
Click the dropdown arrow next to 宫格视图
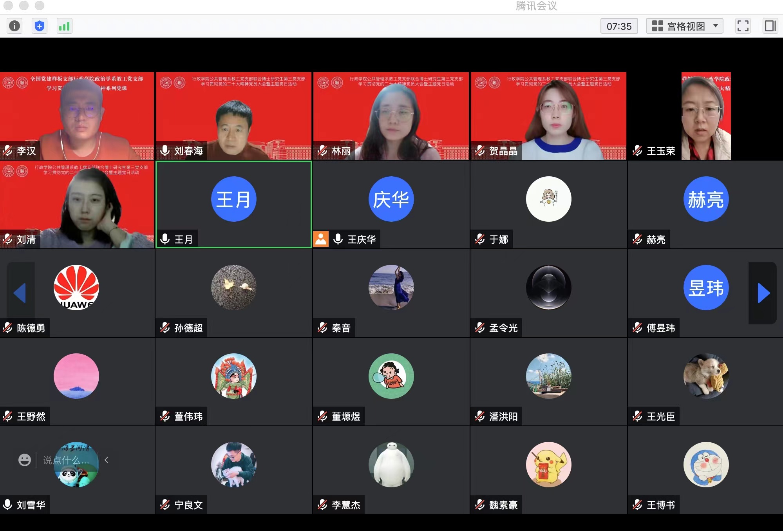point(716,26)
